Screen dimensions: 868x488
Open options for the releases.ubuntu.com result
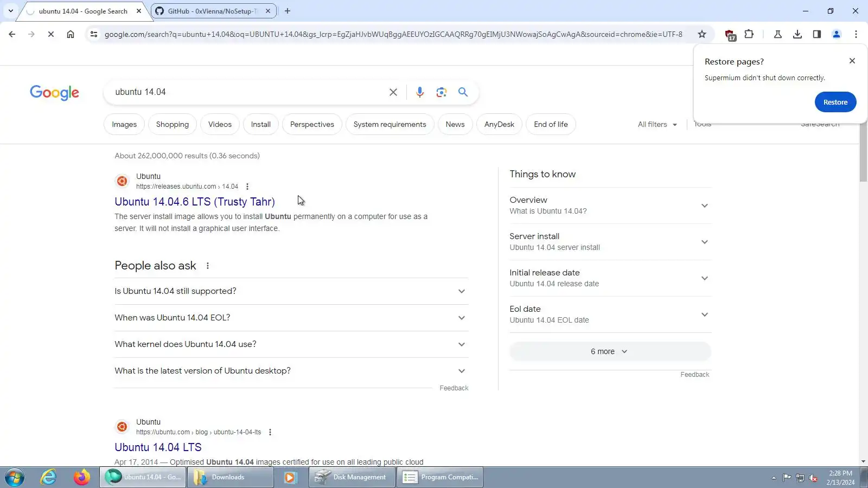(x=247, y=187)
